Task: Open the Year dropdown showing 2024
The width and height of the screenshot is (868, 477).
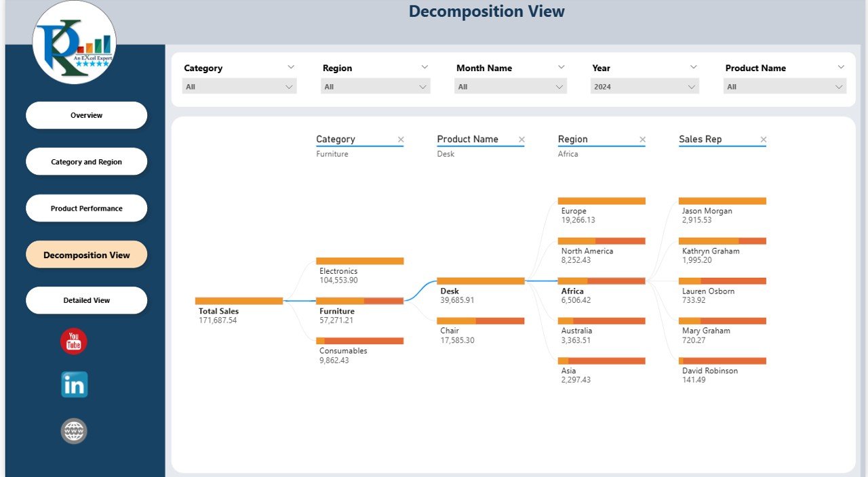Action: coord(645,87)
